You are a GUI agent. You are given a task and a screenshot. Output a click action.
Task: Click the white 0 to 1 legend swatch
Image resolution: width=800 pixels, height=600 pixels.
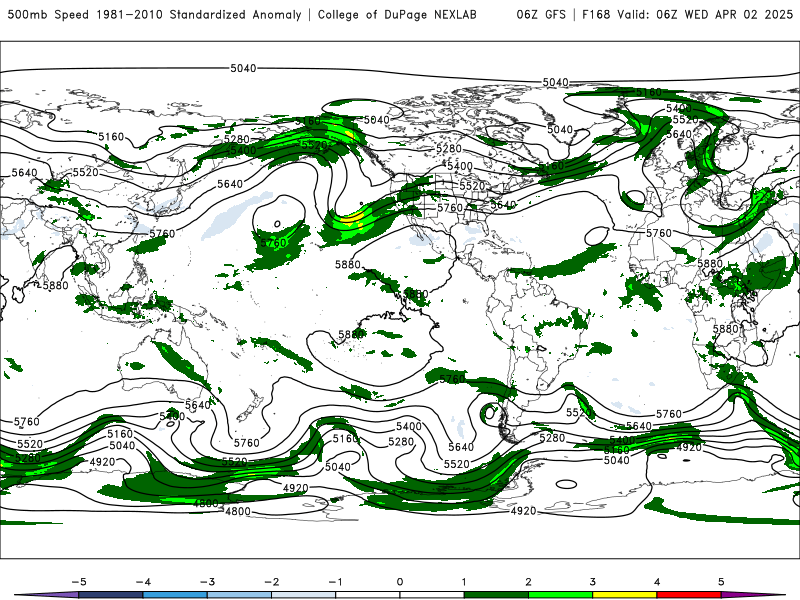pyautogui.click(x=432, y=595)
